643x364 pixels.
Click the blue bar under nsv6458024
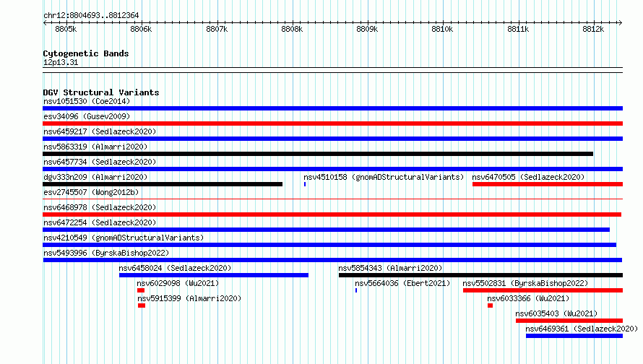pyautogui.click(x=214, y=275)
